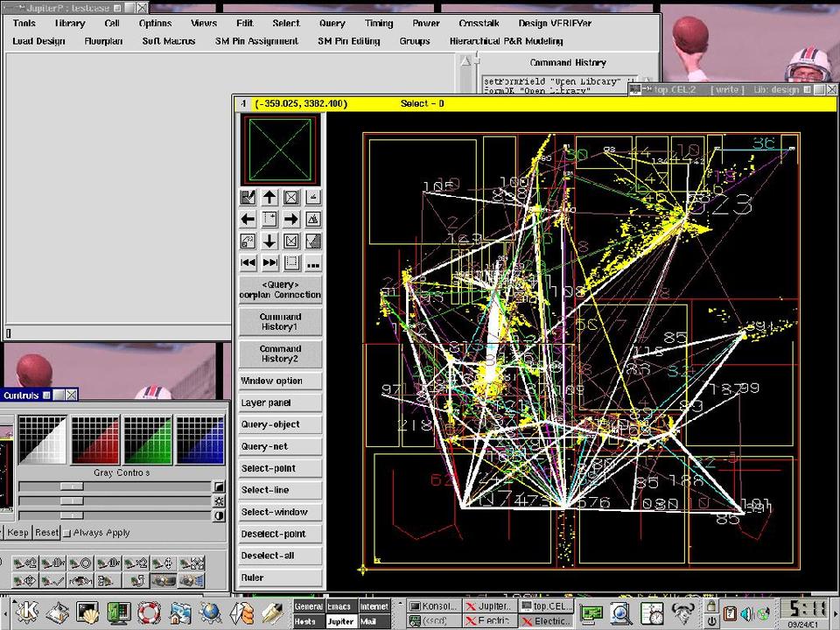840x630 pixels.
Task: Click the pan down arrow icon
Action: point(269,241)
